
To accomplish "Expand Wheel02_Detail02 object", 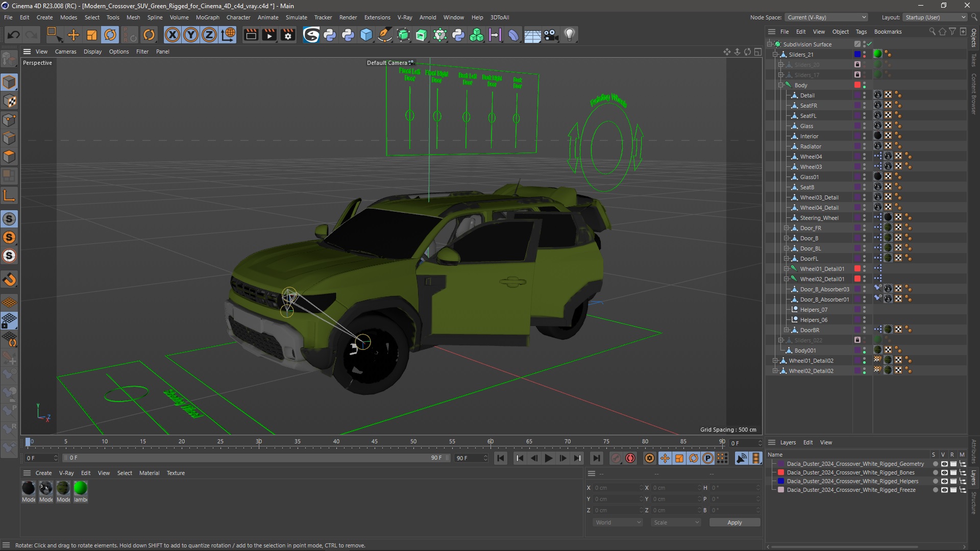I will (x=775, y=371).
